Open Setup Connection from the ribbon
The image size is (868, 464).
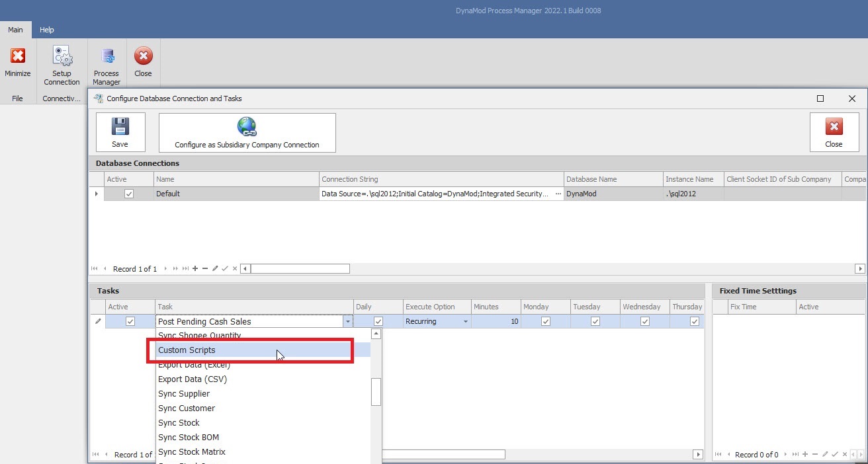[62, 65]
